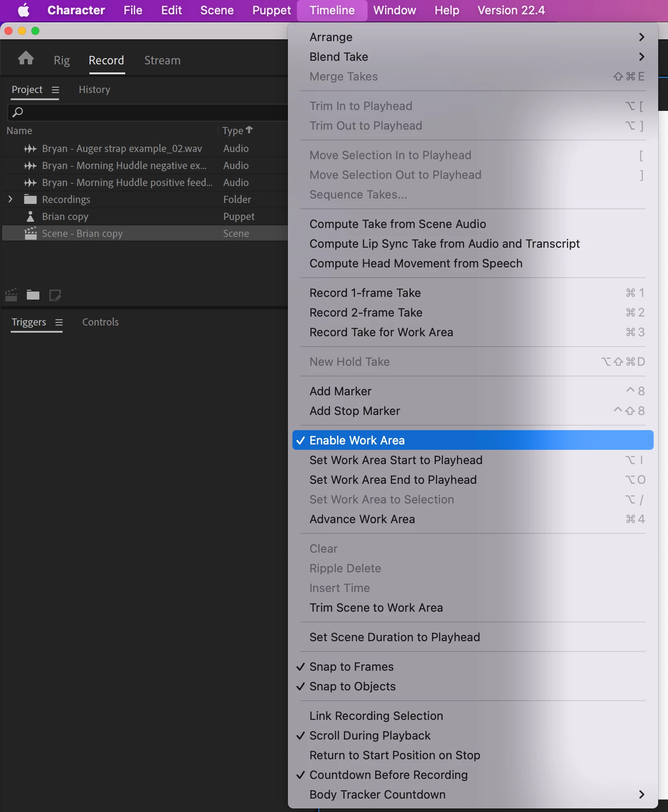Image resolution: width=668 pixels, height=812 pixels.
Task: Choose Record Take for Work Area
Action: click(473, 332)
